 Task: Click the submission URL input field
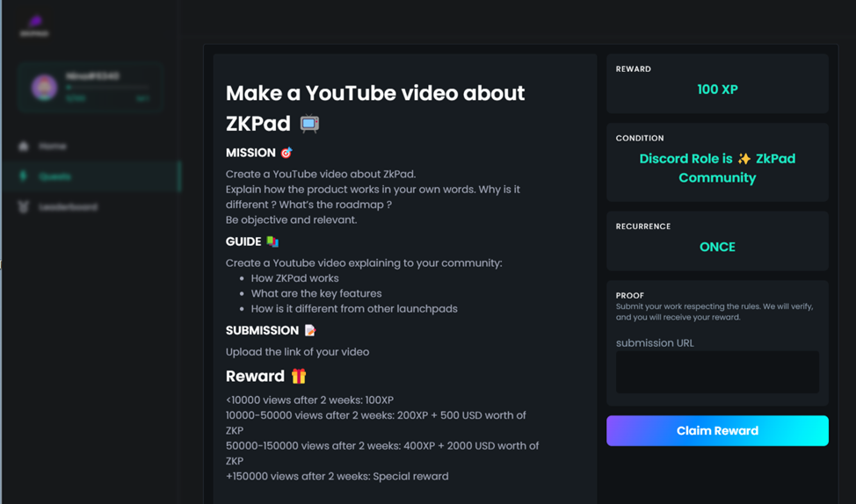(x=717, y=372)
